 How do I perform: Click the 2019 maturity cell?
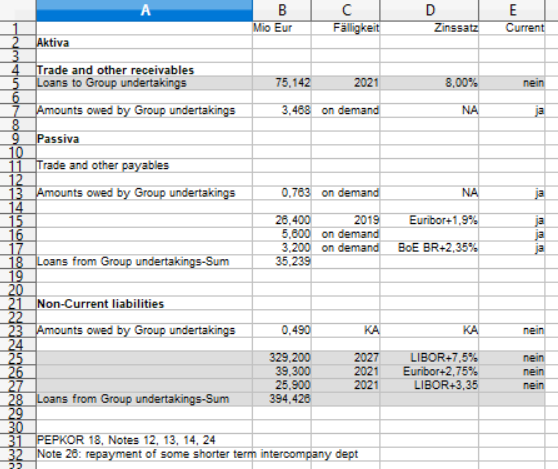coord(346,221)
